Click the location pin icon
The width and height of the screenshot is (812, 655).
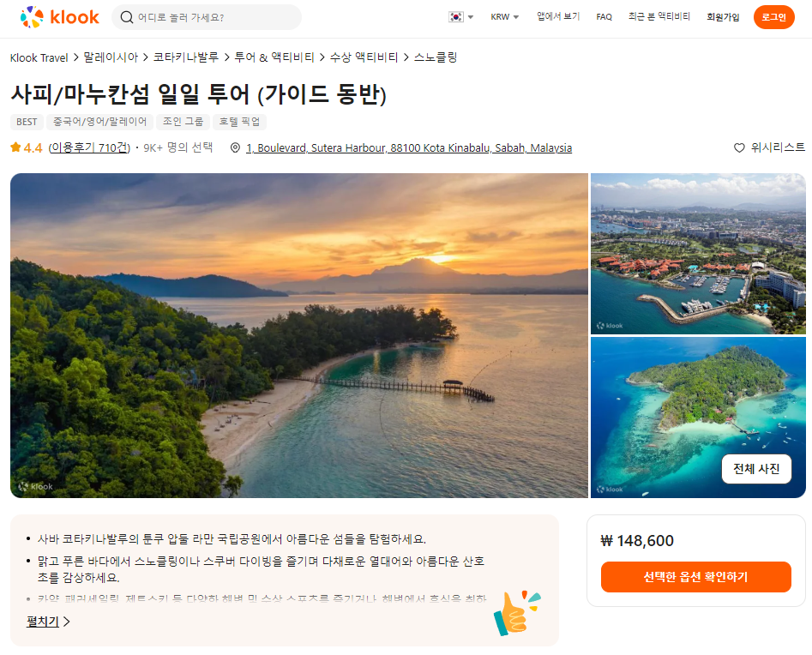[x=235, y=148]
